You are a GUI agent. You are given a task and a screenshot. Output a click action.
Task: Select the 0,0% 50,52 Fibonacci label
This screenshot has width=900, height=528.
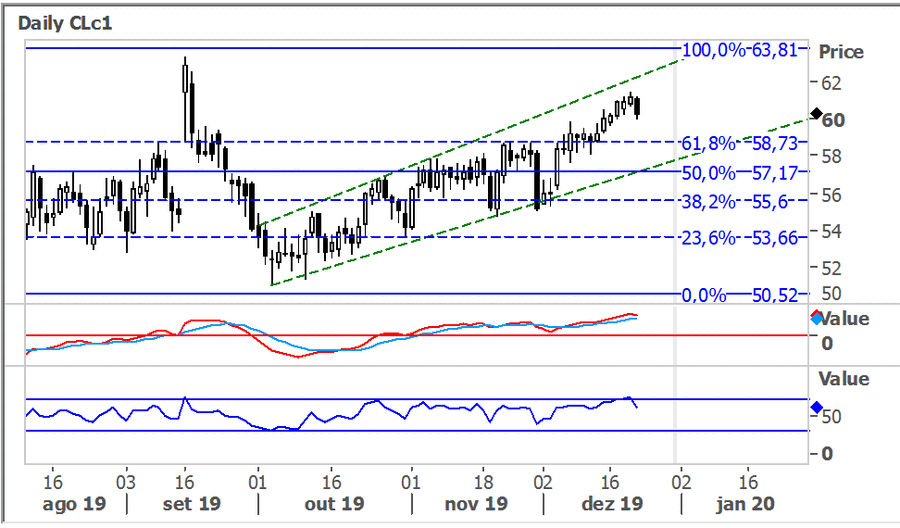coord(740,295)
